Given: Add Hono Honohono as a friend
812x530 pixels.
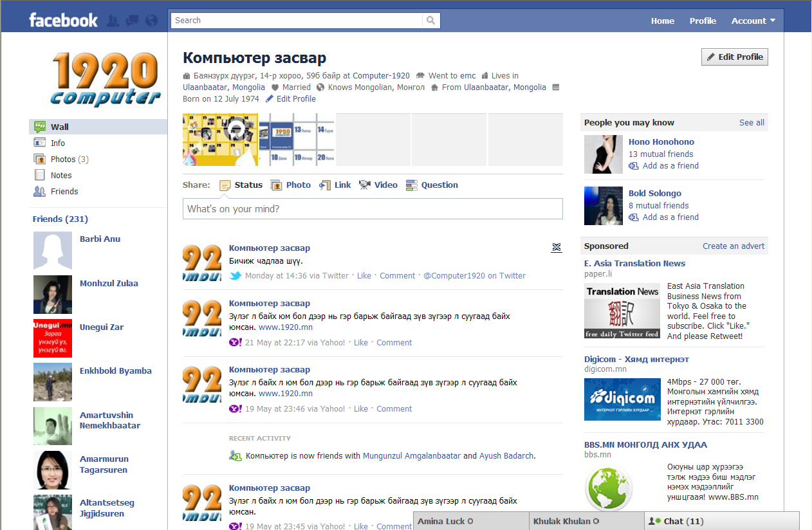Looking at the screenshot, I should pos(664,166).
